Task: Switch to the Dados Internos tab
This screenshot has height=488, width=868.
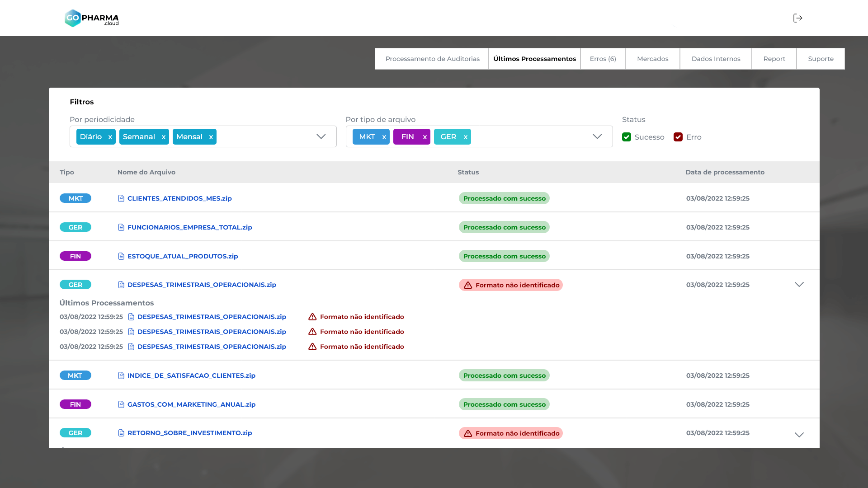Action: (716, 59)
